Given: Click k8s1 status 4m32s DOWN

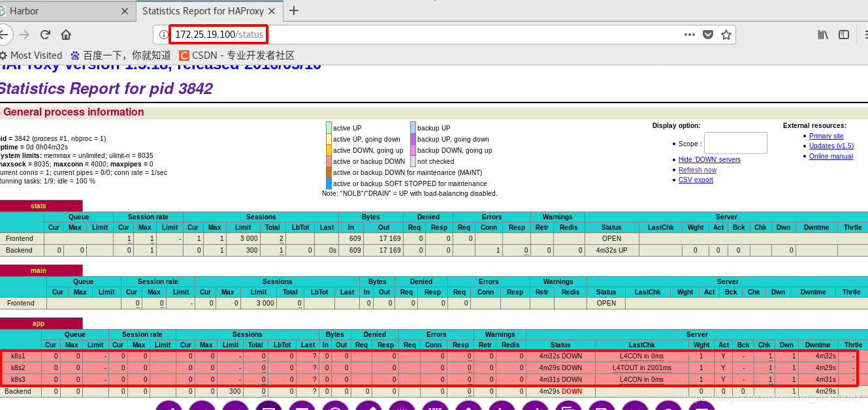Looking at the screenshot, I should point(560,356).
